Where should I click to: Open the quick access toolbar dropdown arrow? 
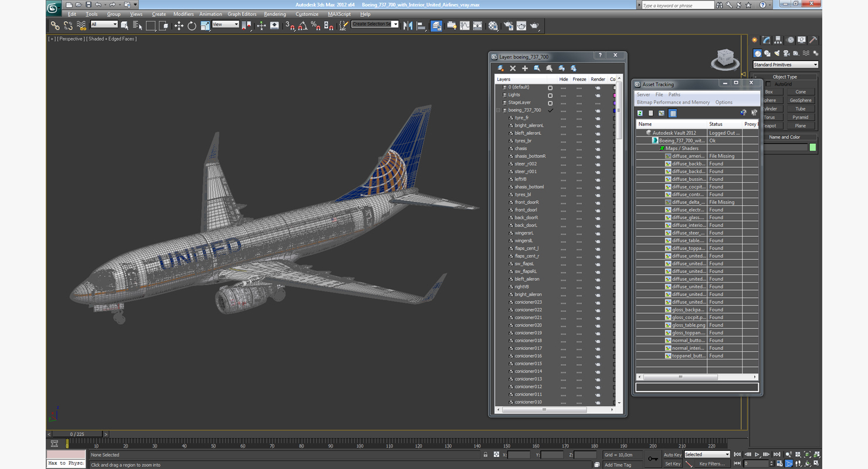click(x=135, y=5)
